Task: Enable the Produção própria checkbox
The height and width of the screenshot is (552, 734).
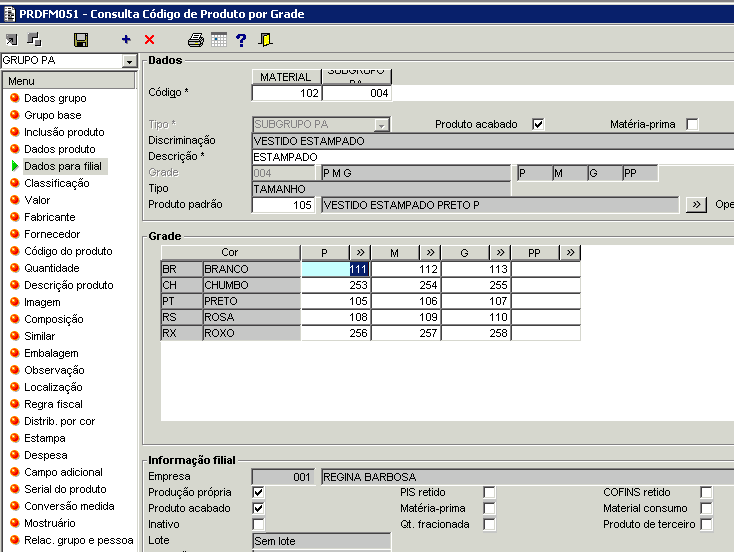Action: point(259,492)
